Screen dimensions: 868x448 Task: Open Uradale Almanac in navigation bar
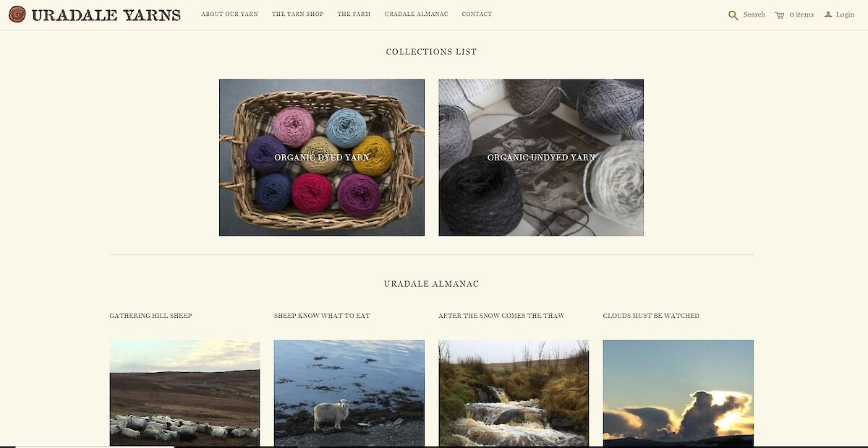click(x=416, y=14)
